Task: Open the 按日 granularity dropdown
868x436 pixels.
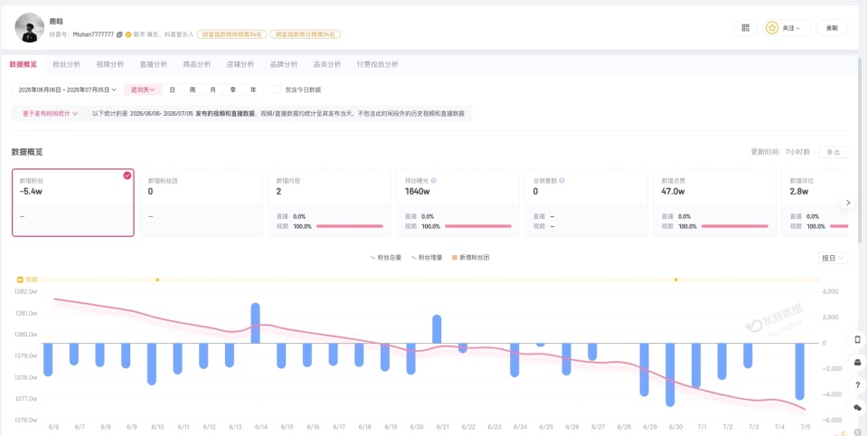Action: (x=833, y=258)
